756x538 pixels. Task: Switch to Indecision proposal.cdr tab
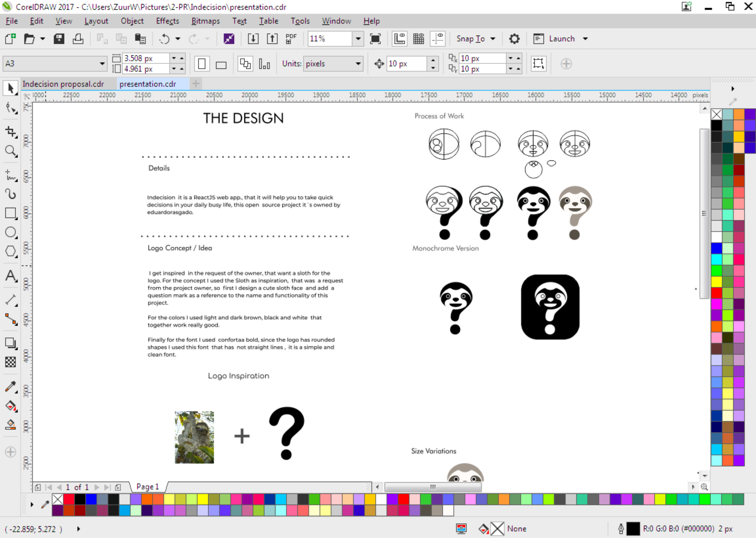point(63,84)
